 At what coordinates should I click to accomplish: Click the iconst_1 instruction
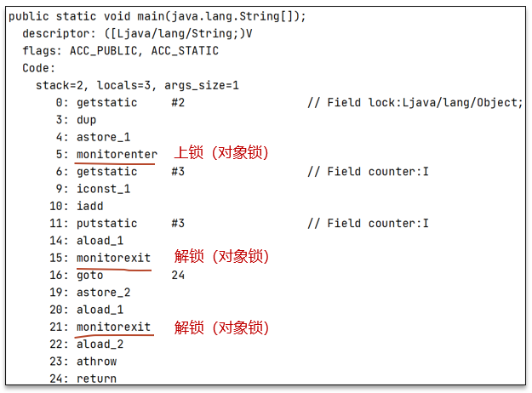(x=103, y=189)
